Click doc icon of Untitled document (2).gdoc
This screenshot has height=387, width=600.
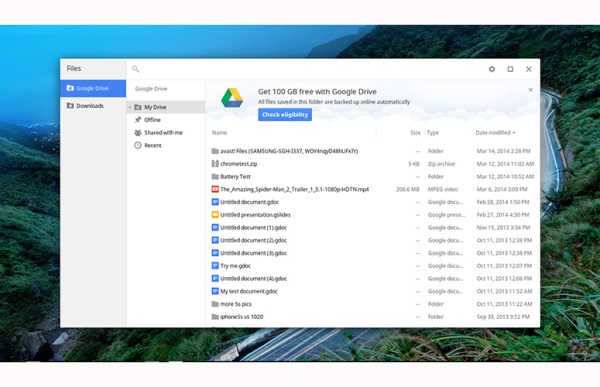point(215,240)
